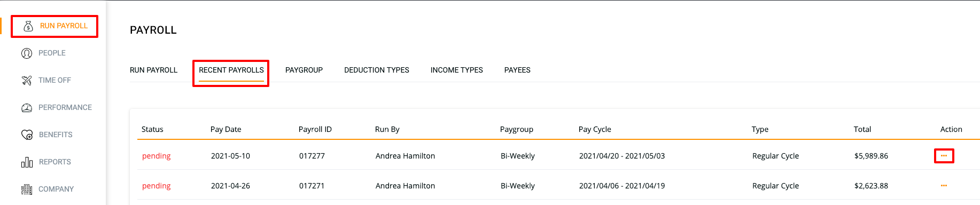Click pending status for 2021-04-26 payroll
The image size is (980, 205).
tap(157, 186)
